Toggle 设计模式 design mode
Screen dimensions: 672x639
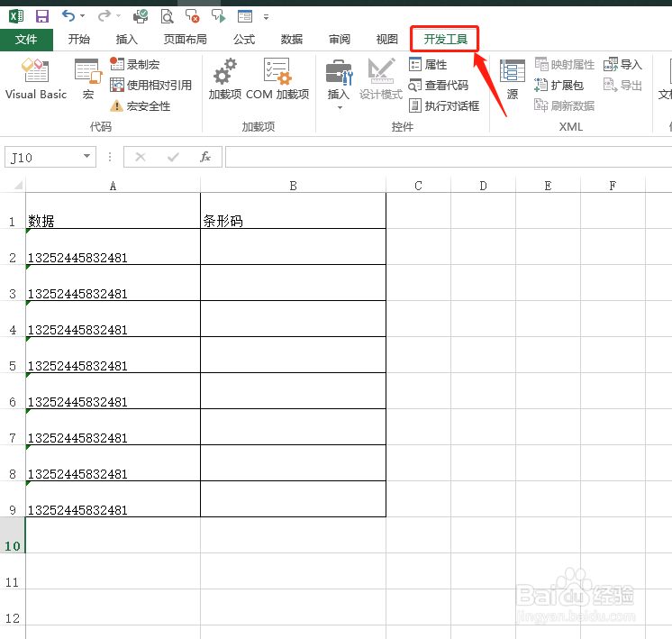(x=380, y=79)
